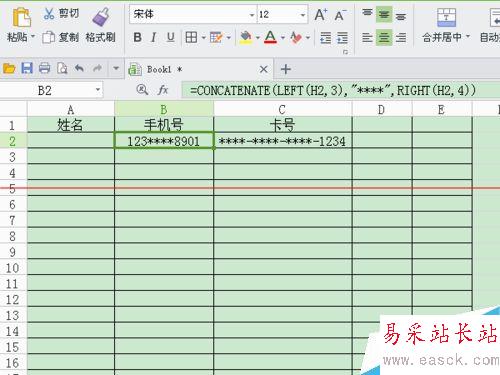Expand the clear formatting dropdown arrow

[308, 38]
